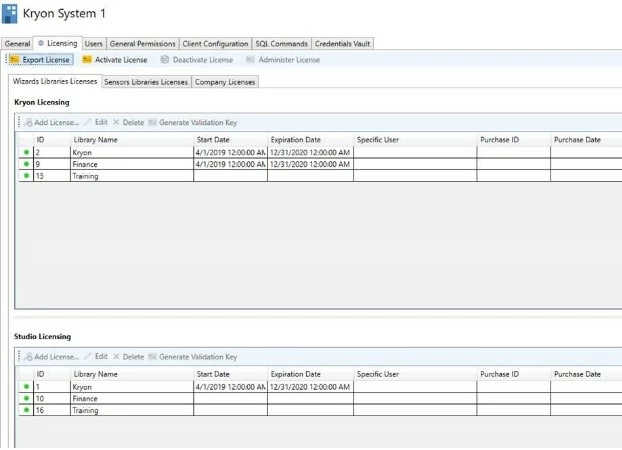Click Edit pencil icon in Studio Licensing

88,356
